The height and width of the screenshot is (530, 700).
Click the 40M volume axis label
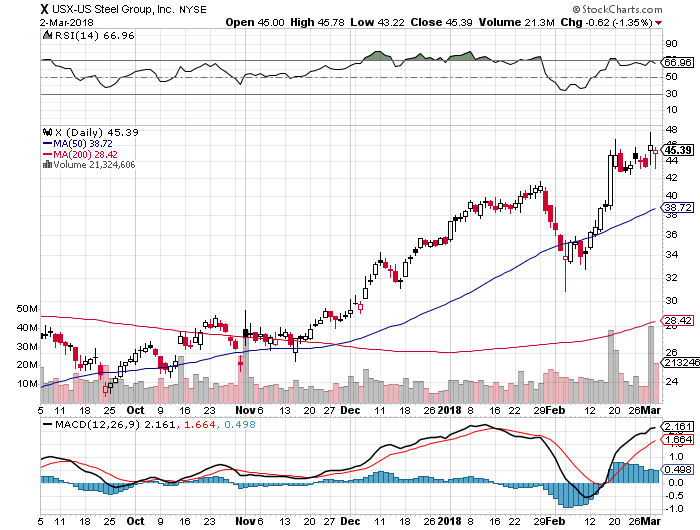point(27,328)
